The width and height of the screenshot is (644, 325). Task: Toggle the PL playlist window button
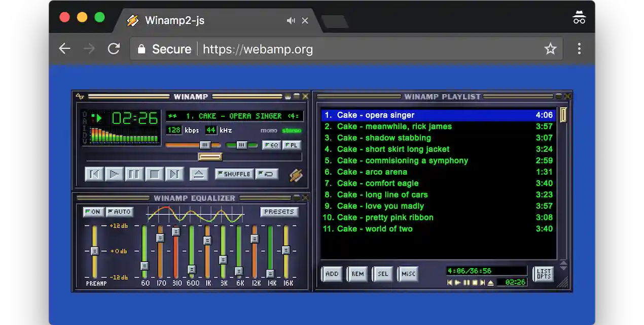point(291,145)
